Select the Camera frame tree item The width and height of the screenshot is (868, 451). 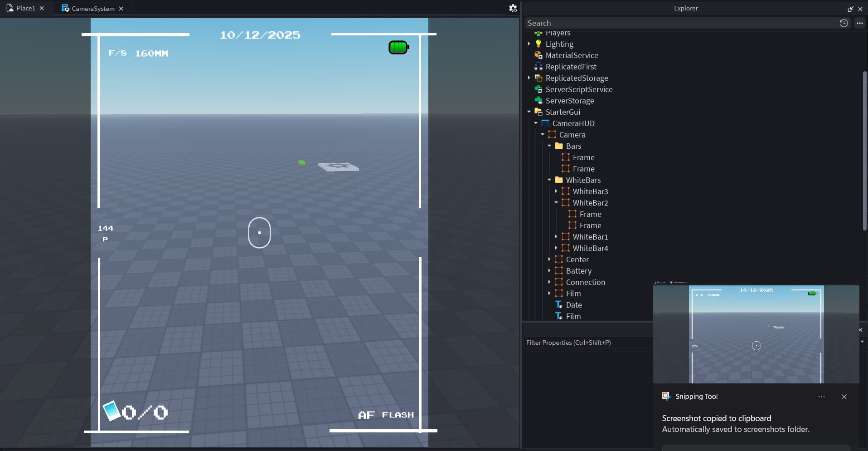[572, 134]
